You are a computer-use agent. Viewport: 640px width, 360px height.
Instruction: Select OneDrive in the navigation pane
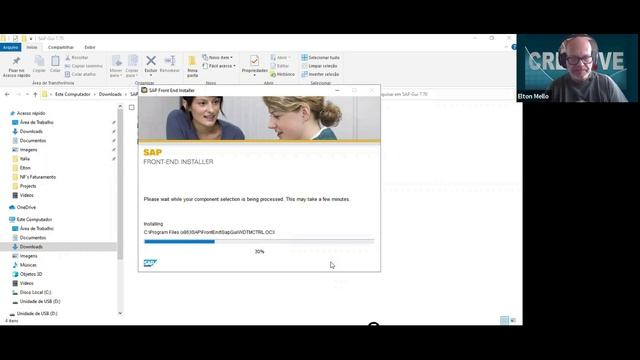point(26,207)
